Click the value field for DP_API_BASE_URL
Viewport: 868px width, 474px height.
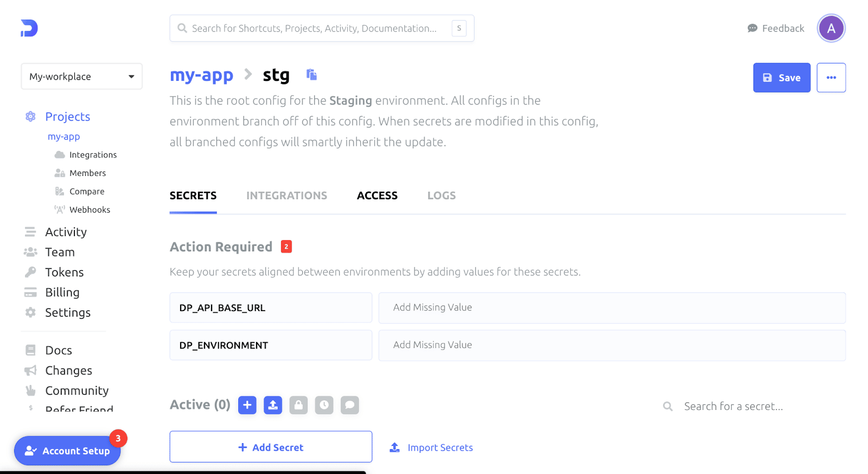click(611, 308)
